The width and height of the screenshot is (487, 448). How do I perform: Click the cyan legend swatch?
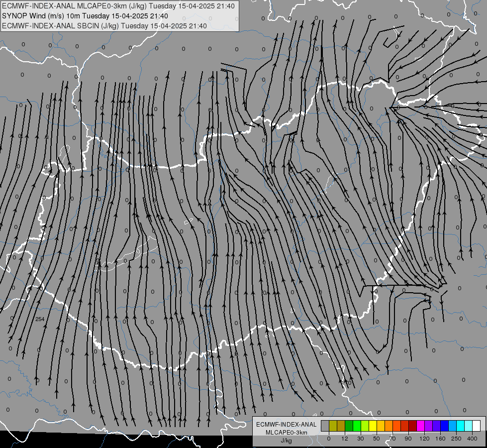pyautogui.click(x=461, y=426)
